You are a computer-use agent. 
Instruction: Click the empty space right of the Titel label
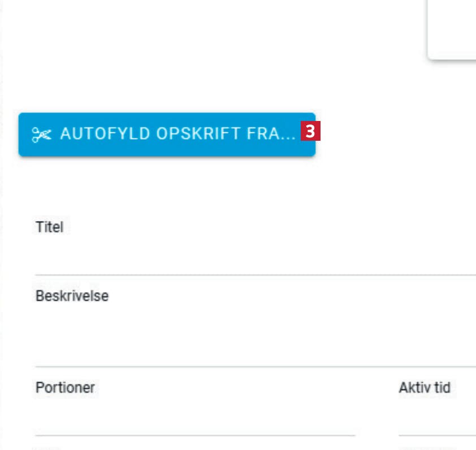[254, 227]
